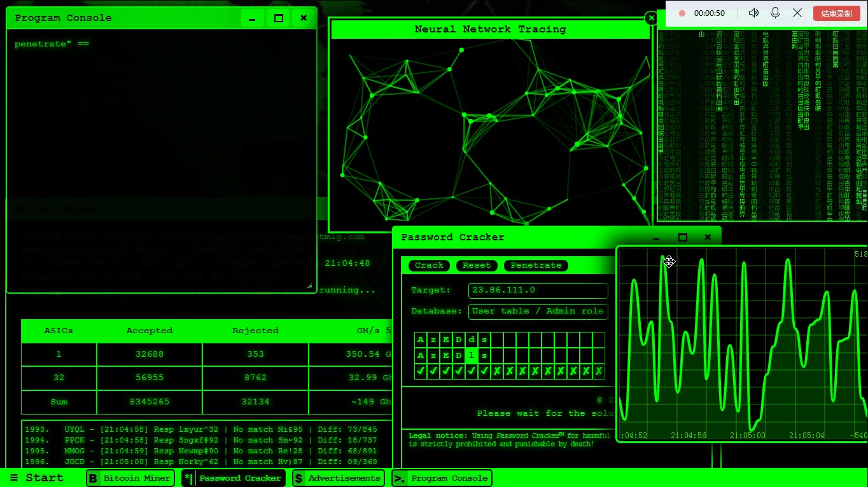This screenshot has height=487, width=868.
Task: Maximize the Password Cracker window
Action: [683, 238]
